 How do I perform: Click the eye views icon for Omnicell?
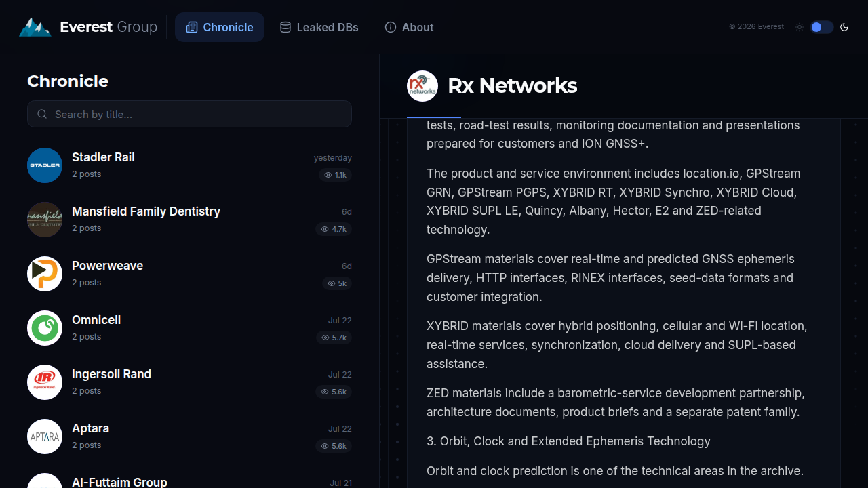pos(325,338)
